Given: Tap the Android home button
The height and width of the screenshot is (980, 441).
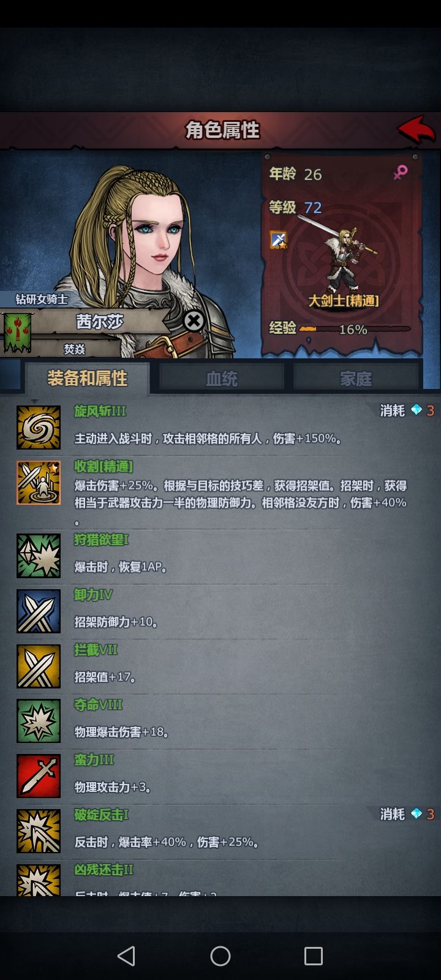Looking at the screenshot, I should coord(221,956).
